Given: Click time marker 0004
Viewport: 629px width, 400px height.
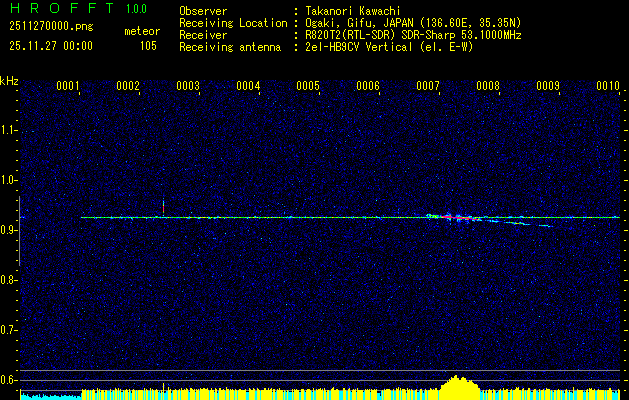Looking at the screenshot, I should point(248,86).
